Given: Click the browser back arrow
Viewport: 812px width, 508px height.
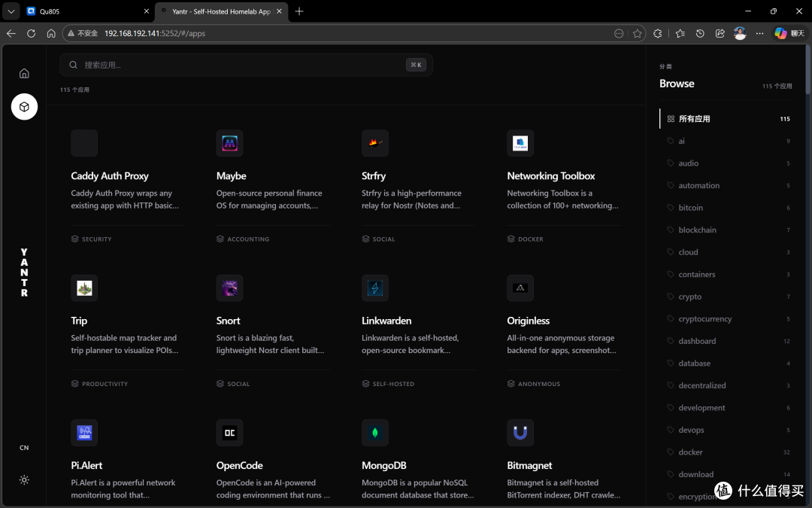Looking at the screenshot, I should click(x=11, y=33).
